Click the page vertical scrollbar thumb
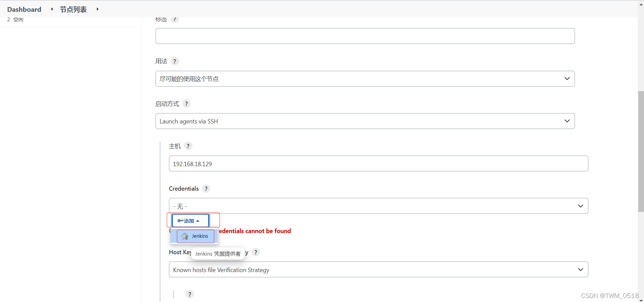 point(641,151)
